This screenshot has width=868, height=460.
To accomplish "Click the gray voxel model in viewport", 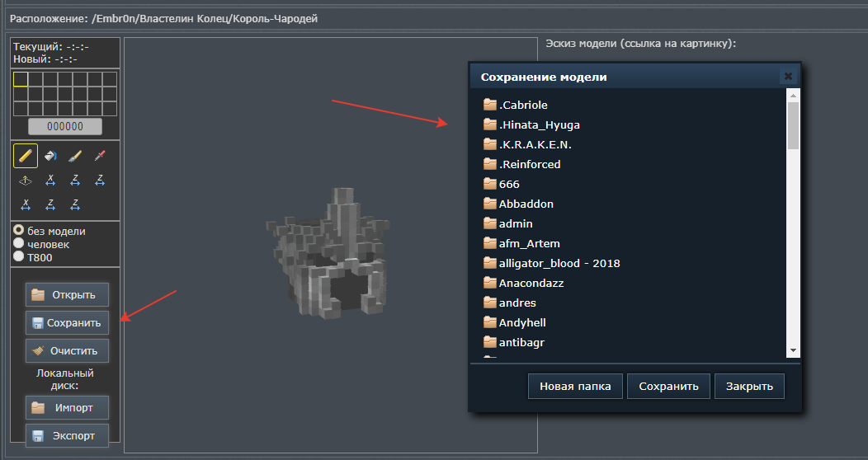I will (x=329, y=255).
